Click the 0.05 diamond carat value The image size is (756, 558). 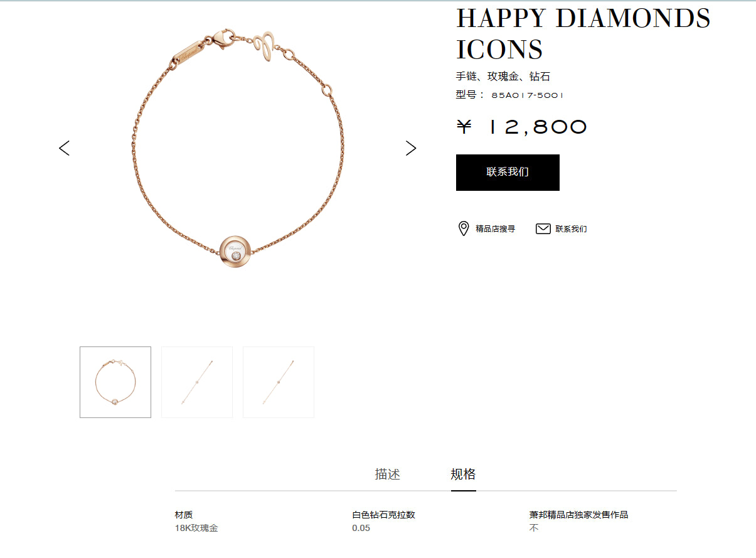pyautogui.click(x=361, y=528)
